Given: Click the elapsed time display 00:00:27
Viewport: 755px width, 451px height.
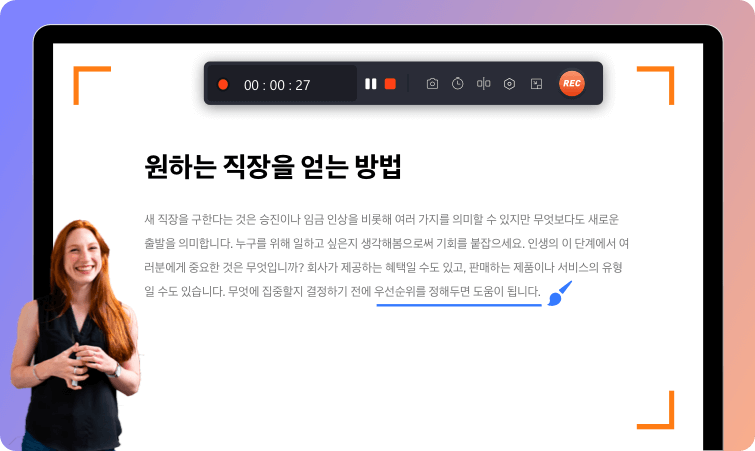Looking at the screenshot, I should 276,85.
